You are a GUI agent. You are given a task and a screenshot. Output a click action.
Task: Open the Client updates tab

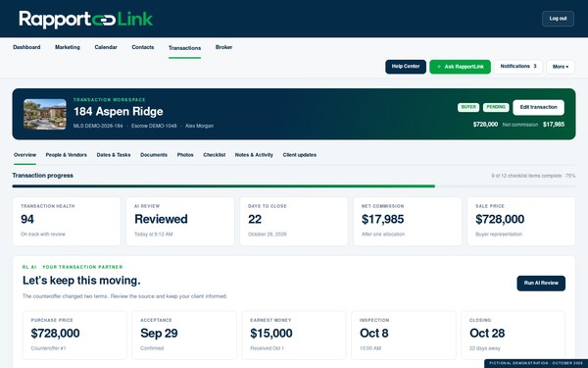click(299, 155)
